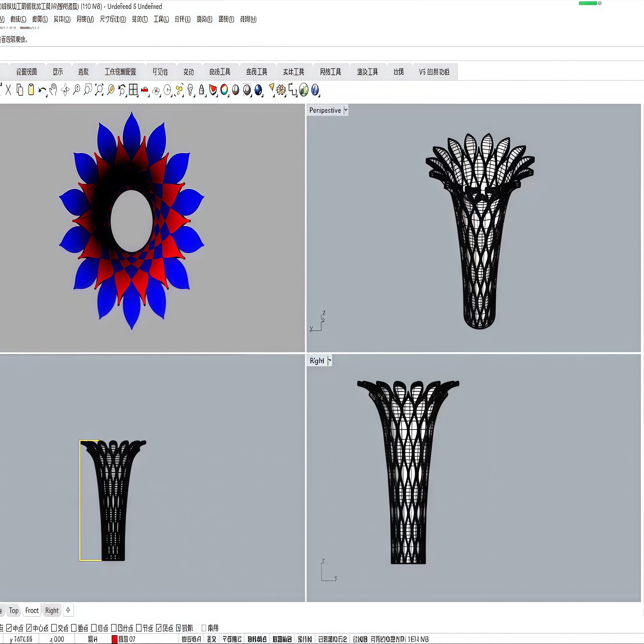Click the red car icon in toolbar

point(145,90)
